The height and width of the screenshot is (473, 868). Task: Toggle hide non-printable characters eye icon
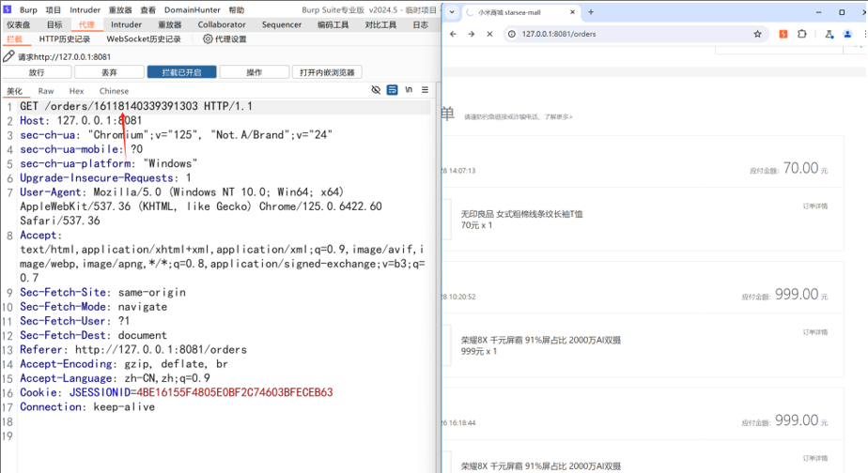(x=376, y=89)
